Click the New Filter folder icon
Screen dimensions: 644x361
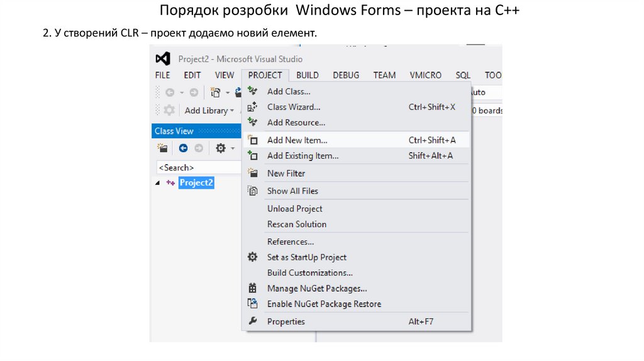[253, 174]
